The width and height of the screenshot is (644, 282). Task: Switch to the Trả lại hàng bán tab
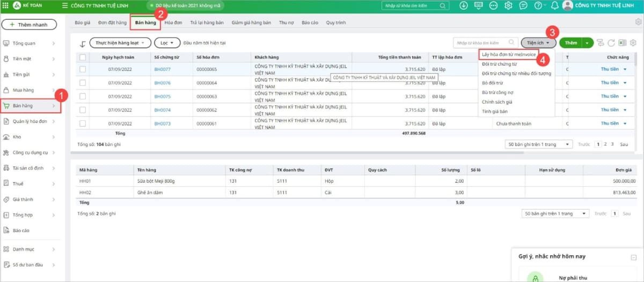click(207, 23)
